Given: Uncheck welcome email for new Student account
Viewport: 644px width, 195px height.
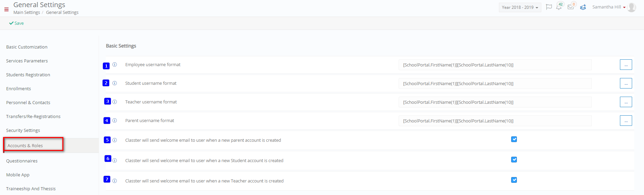Looking at the screenshot, I should pos(514,159).
